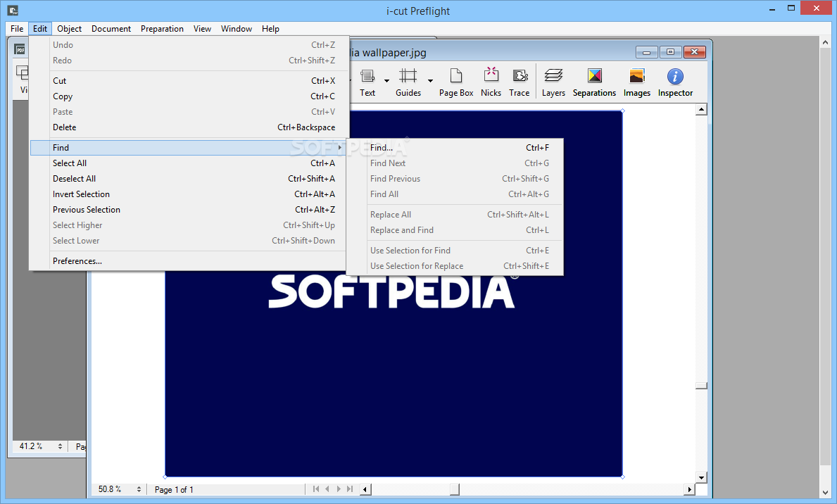Open the View menu

coord(202,29)
